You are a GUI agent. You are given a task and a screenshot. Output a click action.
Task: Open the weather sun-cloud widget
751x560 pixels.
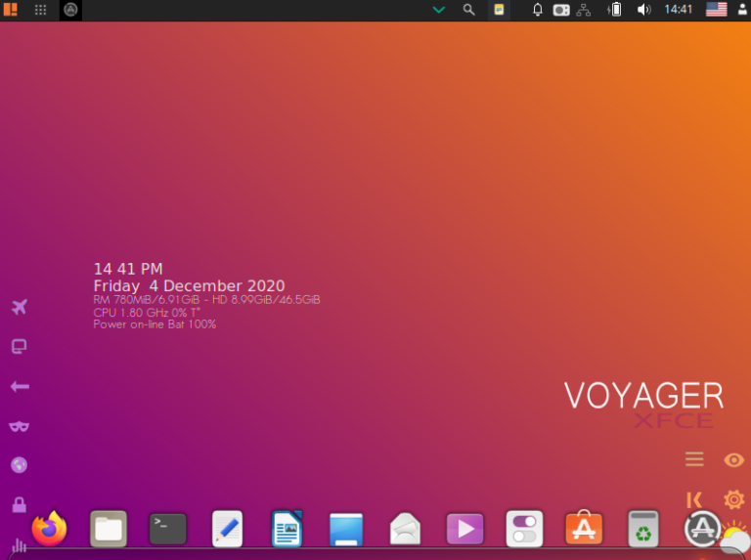(x=735, y=538)
